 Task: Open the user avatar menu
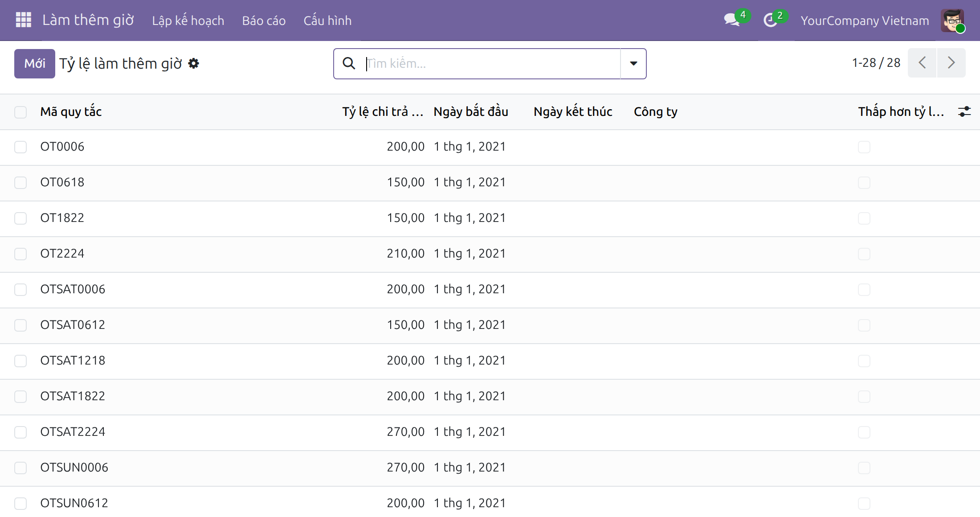(x=952, y=21)
